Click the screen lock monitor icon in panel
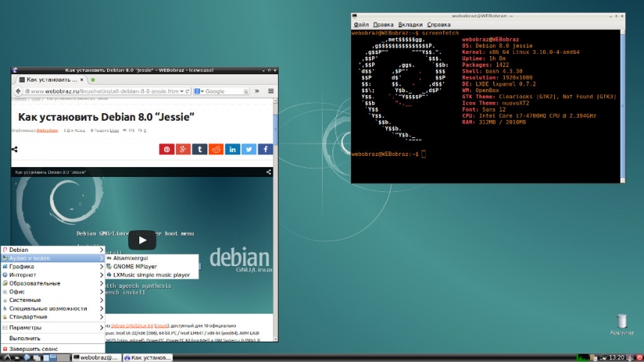This screenshot has height=362, width=644. click(630, 358)
